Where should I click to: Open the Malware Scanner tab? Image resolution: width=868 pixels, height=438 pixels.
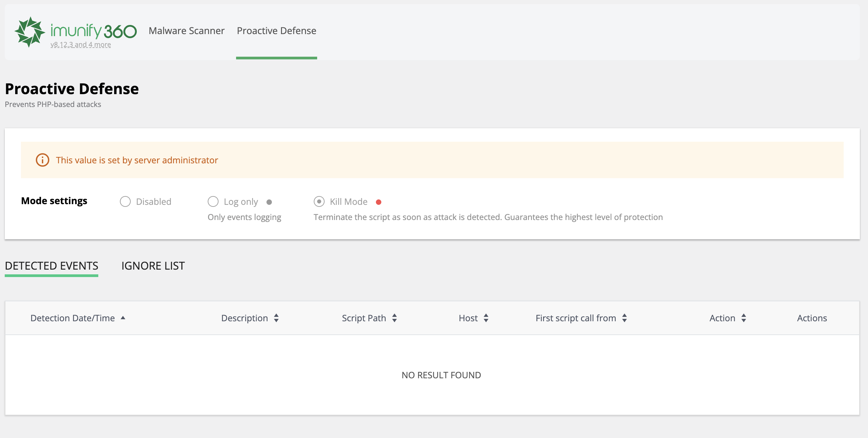coord(186,31)
